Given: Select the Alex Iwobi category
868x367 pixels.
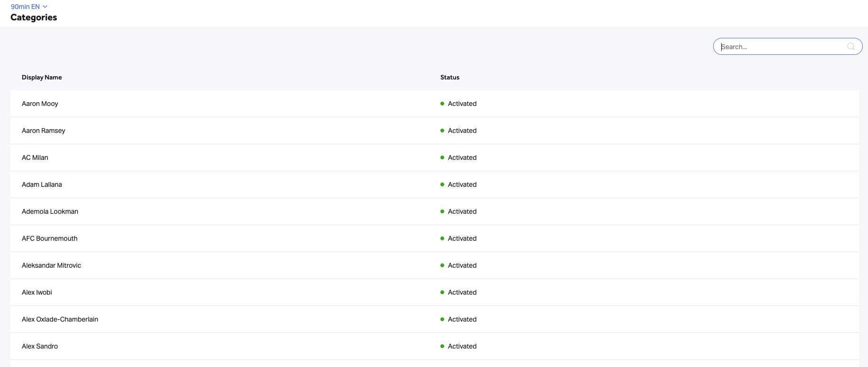Looking at the screenshot, I should pyautogui.click(x=37, y=292).
